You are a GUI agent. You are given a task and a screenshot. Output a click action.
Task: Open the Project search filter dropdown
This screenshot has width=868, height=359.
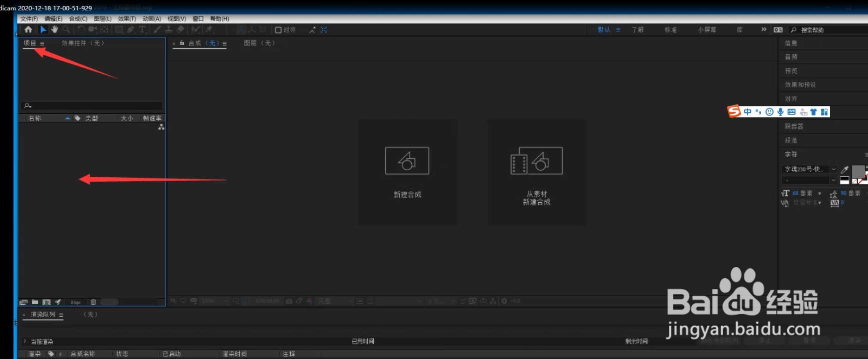(28, 106)
